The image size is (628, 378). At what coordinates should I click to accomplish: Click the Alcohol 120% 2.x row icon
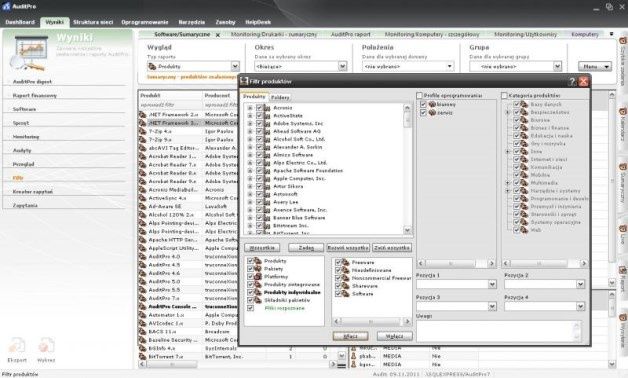(143, 215)
